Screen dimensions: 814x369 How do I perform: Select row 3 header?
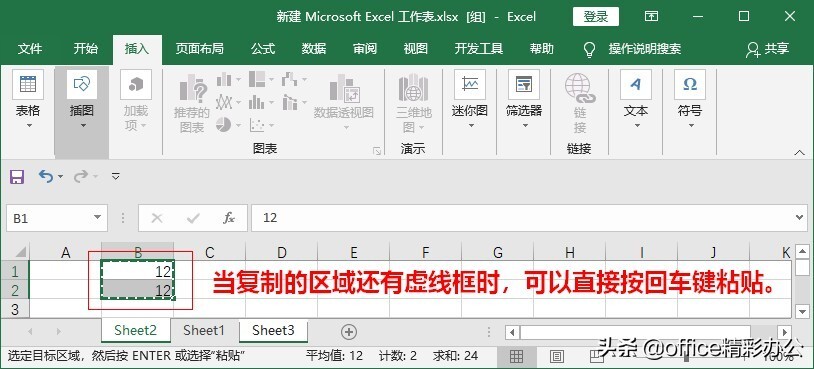pyautogui.click(x=15, y=309)
